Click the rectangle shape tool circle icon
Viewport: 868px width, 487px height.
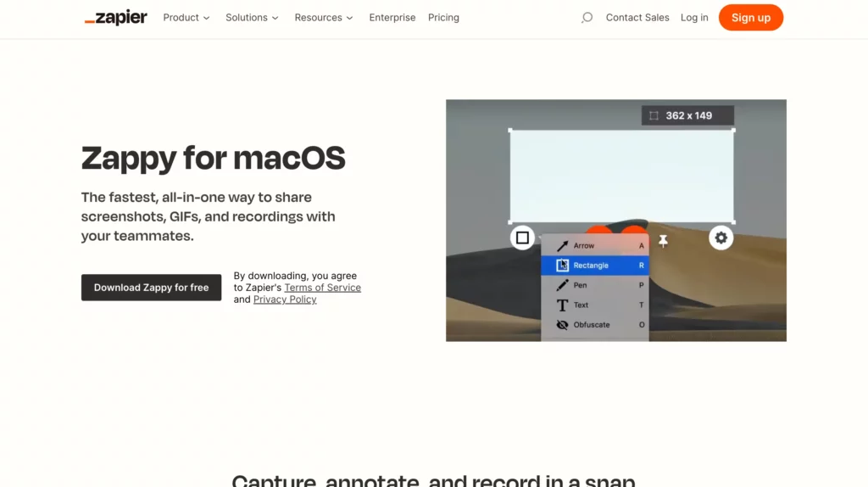click(522, 238)
